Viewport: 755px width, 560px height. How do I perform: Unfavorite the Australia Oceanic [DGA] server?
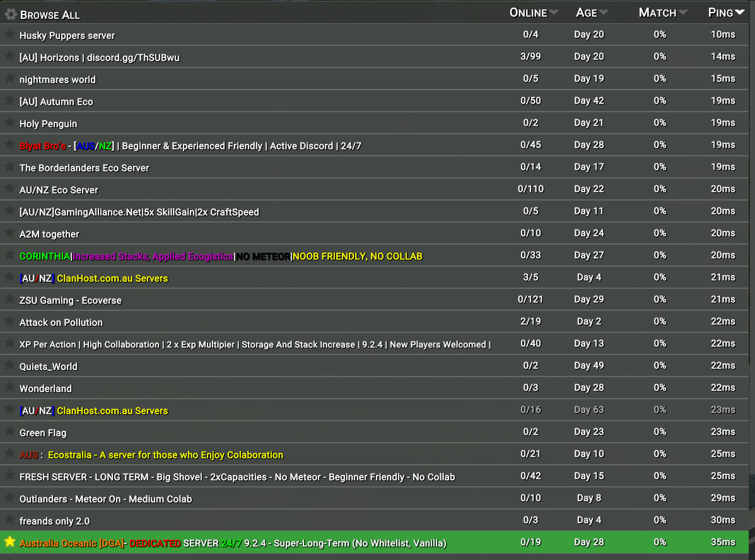[x=9, y=542]
